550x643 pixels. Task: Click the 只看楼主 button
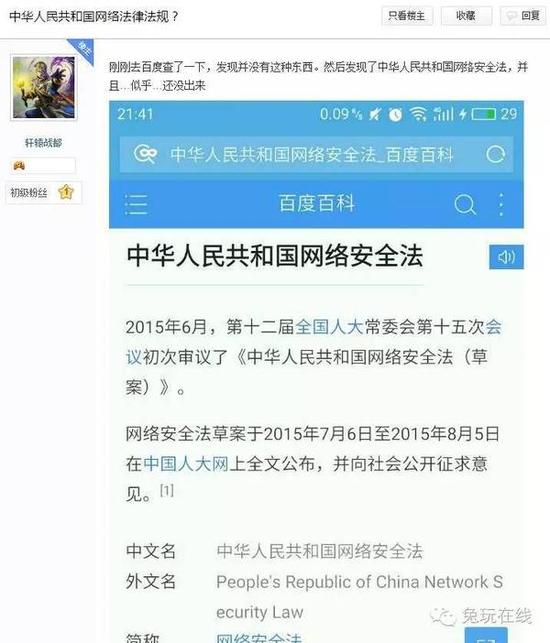click(407, 16)
